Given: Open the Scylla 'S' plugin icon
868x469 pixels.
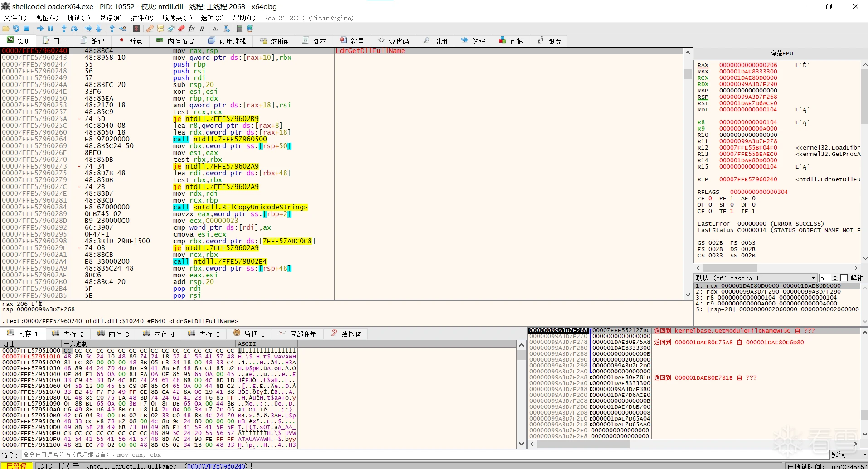Looking at the screenshot, I should point(136,29).
